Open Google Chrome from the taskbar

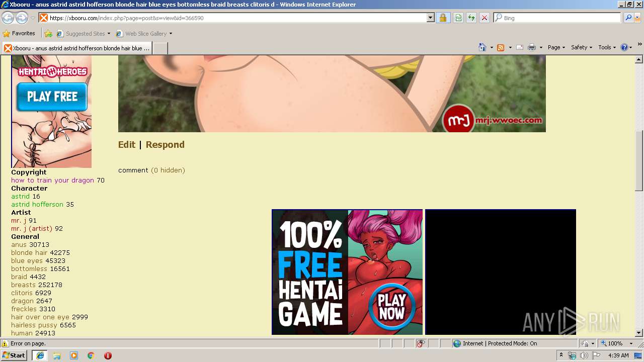pos(91,355)
